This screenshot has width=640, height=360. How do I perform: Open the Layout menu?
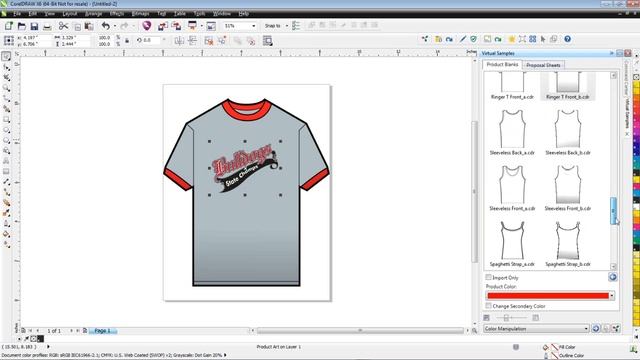tap(70, 13)
